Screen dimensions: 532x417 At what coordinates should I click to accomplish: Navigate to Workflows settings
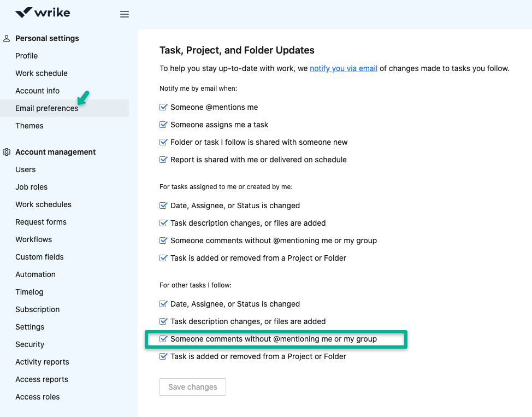tap(34, 239)
